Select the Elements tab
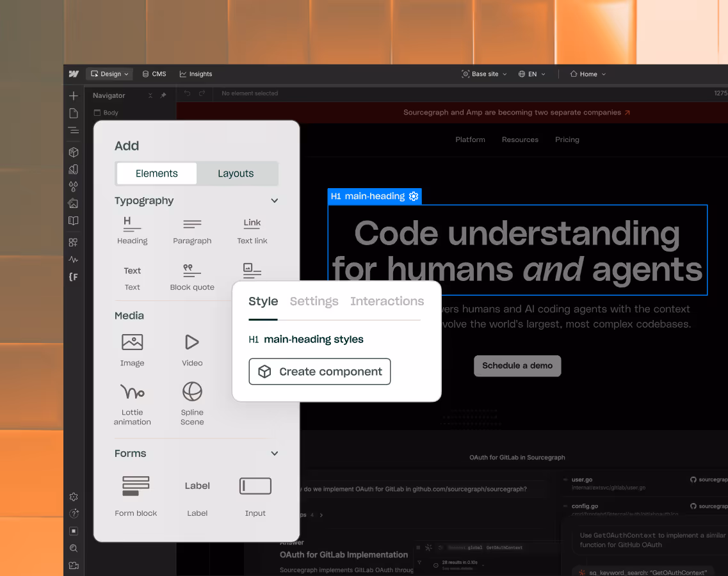Screen dimensions: 728x576 [156, 173]
